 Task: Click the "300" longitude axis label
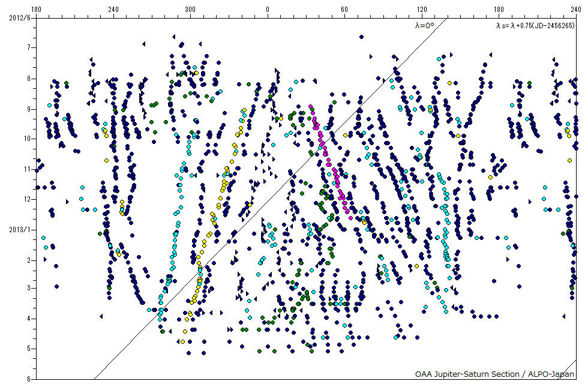point(190,10)
